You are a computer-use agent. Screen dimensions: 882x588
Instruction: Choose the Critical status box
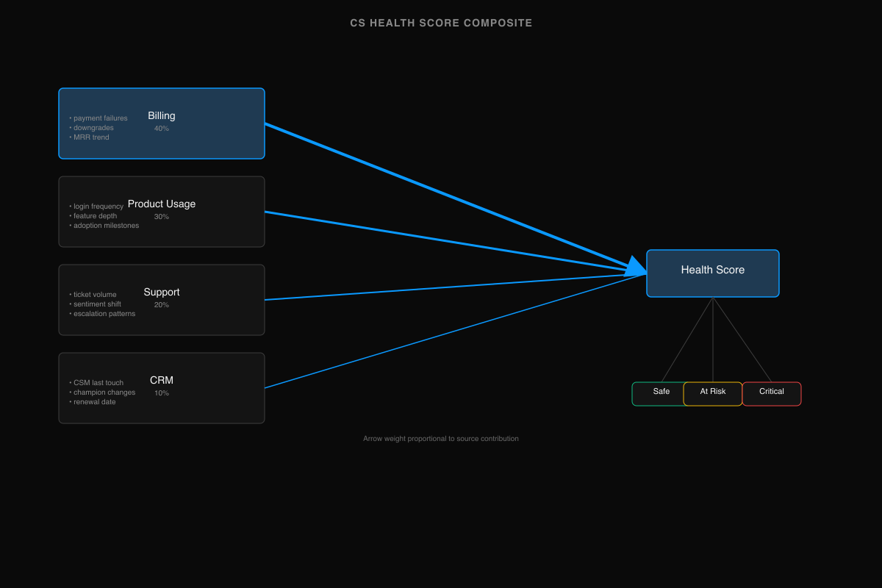(x=772, y=394)
